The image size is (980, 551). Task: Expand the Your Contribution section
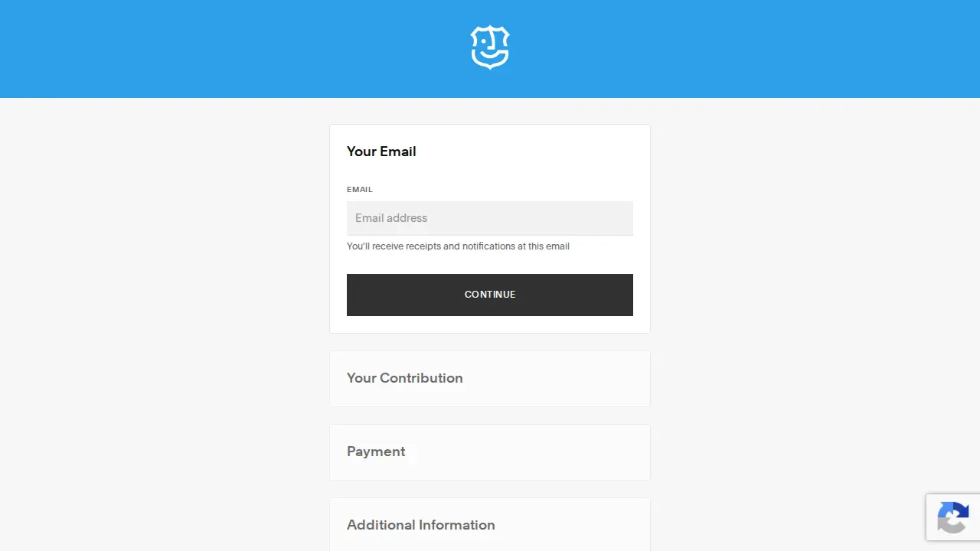pos(490,379)
